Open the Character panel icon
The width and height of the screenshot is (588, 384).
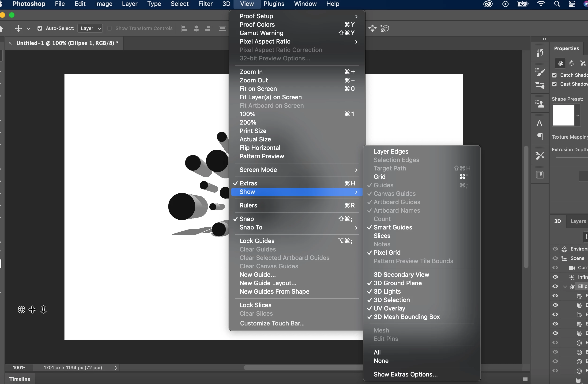point(540,123)
